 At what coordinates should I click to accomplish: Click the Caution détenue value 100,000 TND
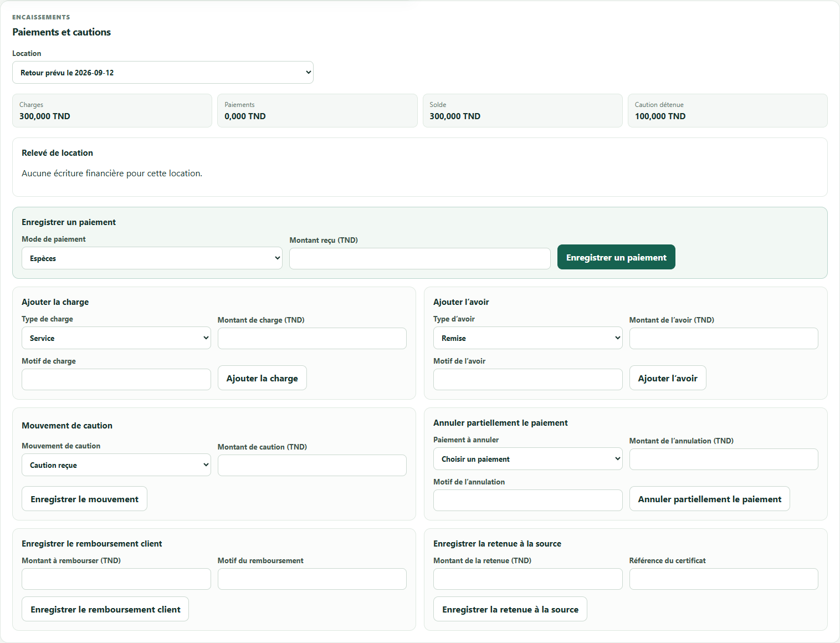(660, 116)
